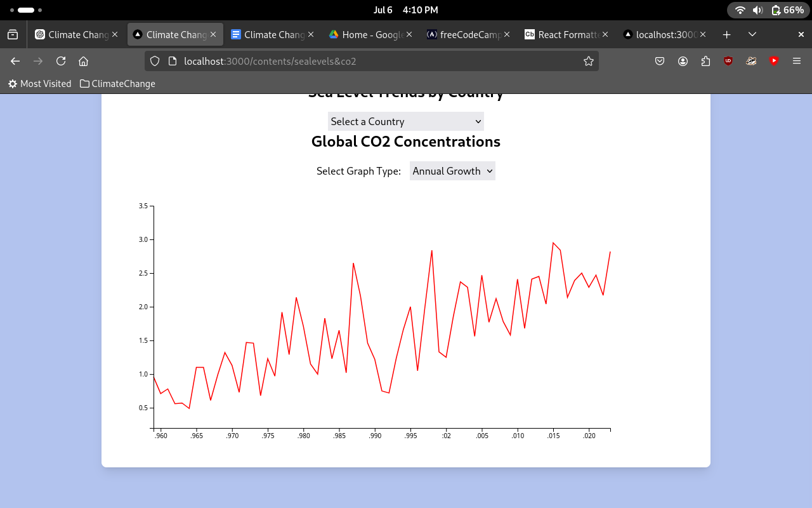Screen dimensions: 812x508
Task: Click the tracking protection shield icon
Action: click(x=155, y=61)
